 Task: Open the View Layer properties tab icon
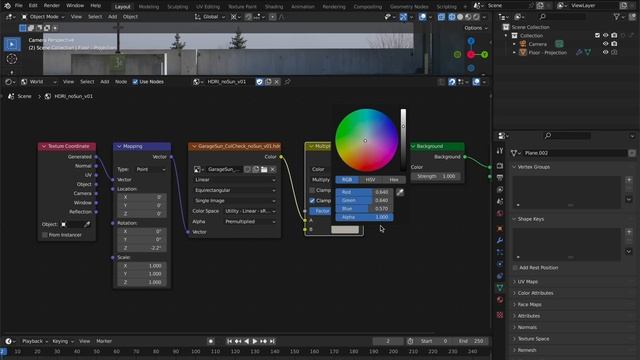coord(500,190)
